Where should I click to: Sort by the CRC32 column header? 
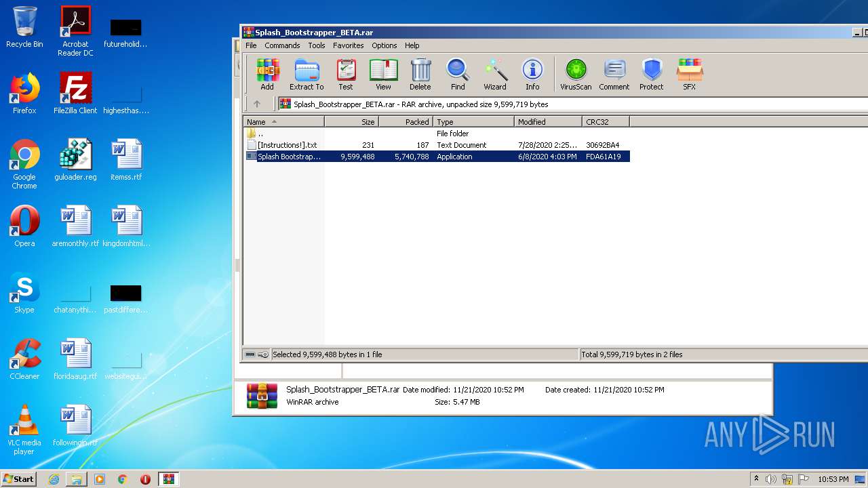606,122
